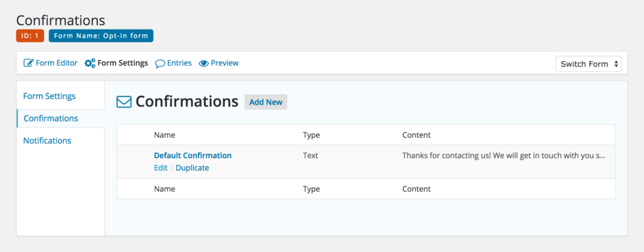The image size is (644, 252).
Task: Click the Thanks for contacting us content cell
Action: tap(504, 156)
